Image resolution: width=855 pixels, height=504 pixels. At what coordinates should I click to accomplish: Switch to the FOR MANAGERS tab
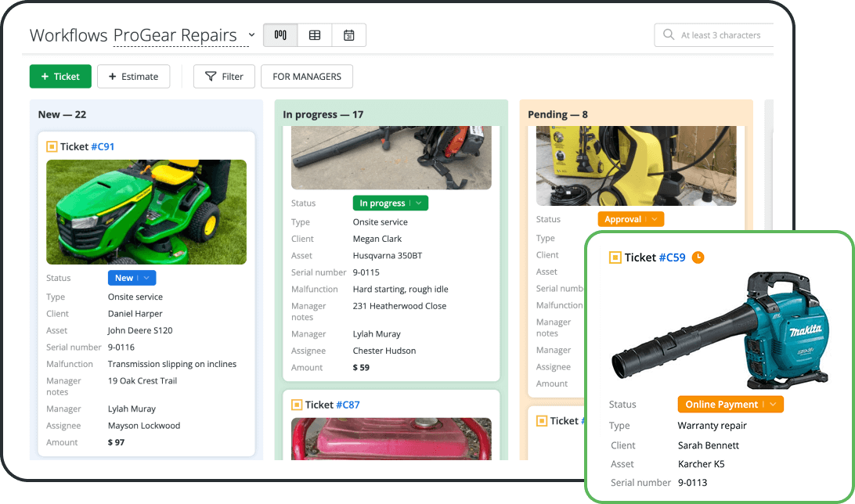coord(306,76)
